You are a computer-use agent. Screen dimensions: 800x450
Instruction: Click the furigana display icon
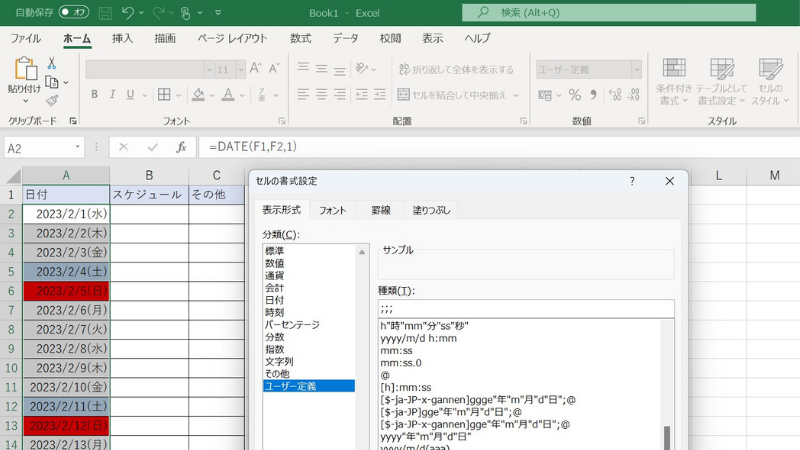point(262,94)
